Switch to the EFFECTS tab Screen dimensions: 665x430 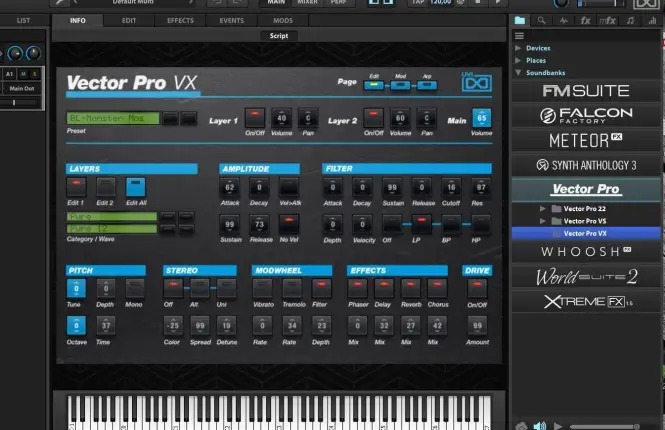[x=181, y=20]
